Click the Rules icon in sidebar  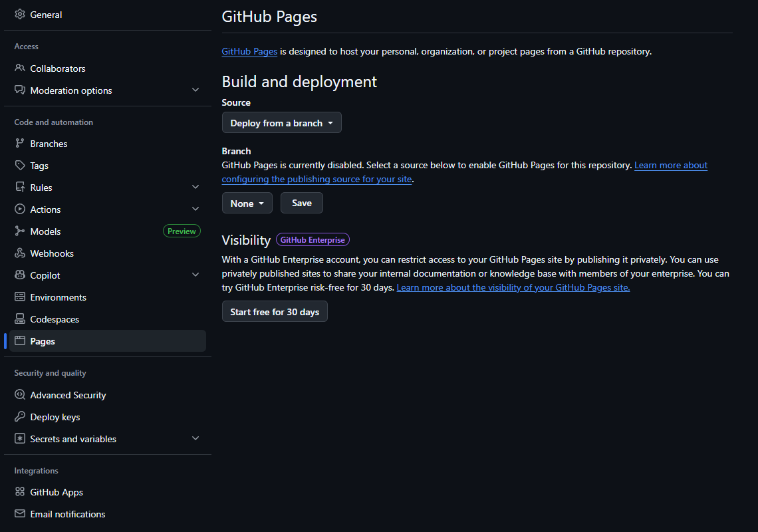(20, 187)
